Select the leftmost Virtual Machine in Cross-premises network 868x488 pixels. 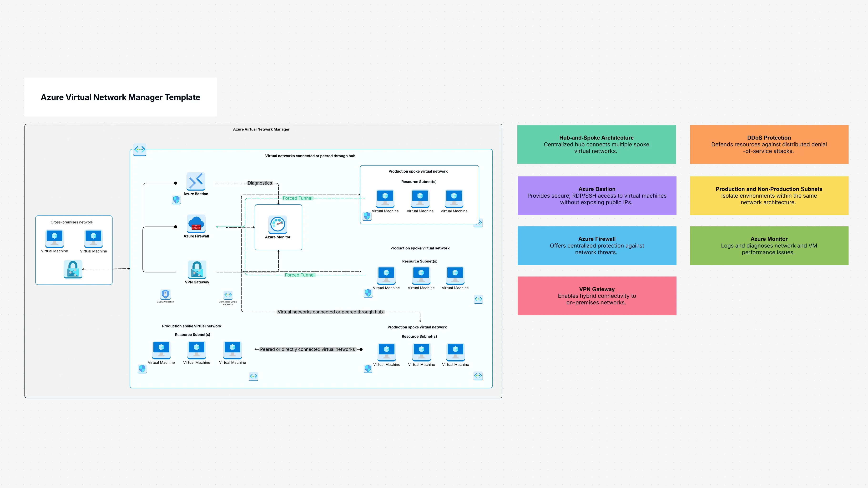[54, 239]
